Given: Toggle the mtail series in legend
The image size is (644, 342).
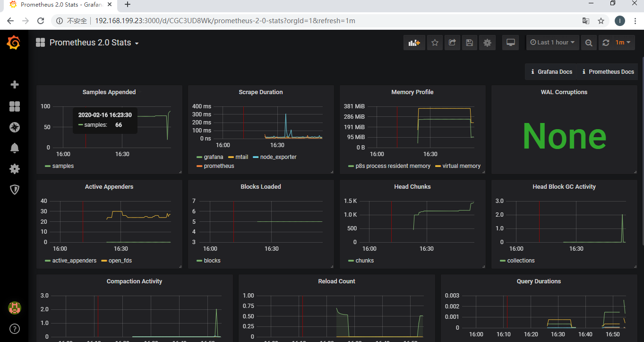Looking at the screenshot, I should [242, 157].
